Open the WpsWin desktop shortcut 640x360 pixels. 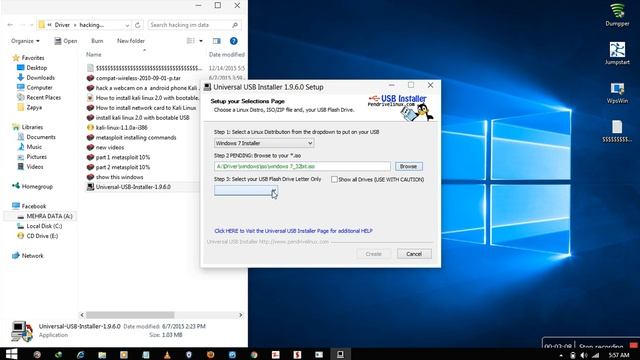point(617,92)
